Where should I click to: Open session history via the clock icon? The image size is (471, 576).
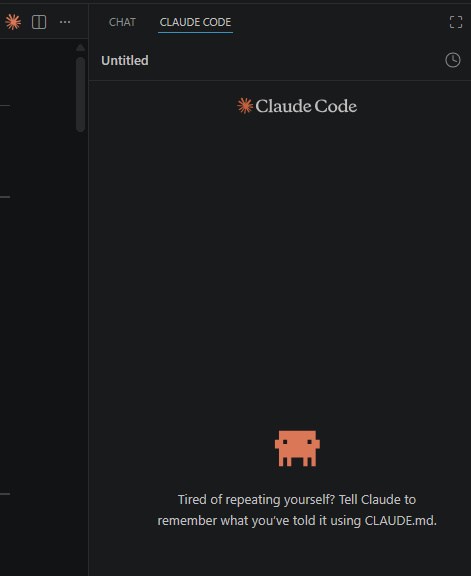tap(453, 60)
